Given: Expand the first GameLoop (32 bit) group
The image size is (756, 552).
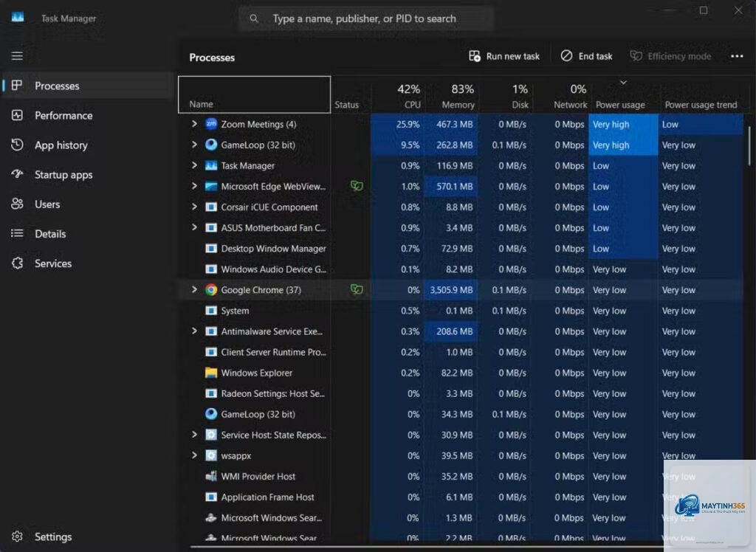Looking at the screenshot, I should [194, 145].
